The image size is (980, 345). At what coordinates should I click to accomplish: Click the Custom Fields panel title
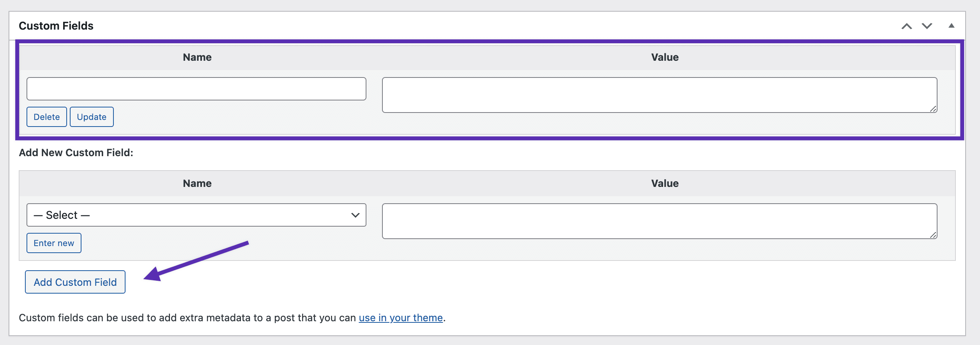point(56,26)
